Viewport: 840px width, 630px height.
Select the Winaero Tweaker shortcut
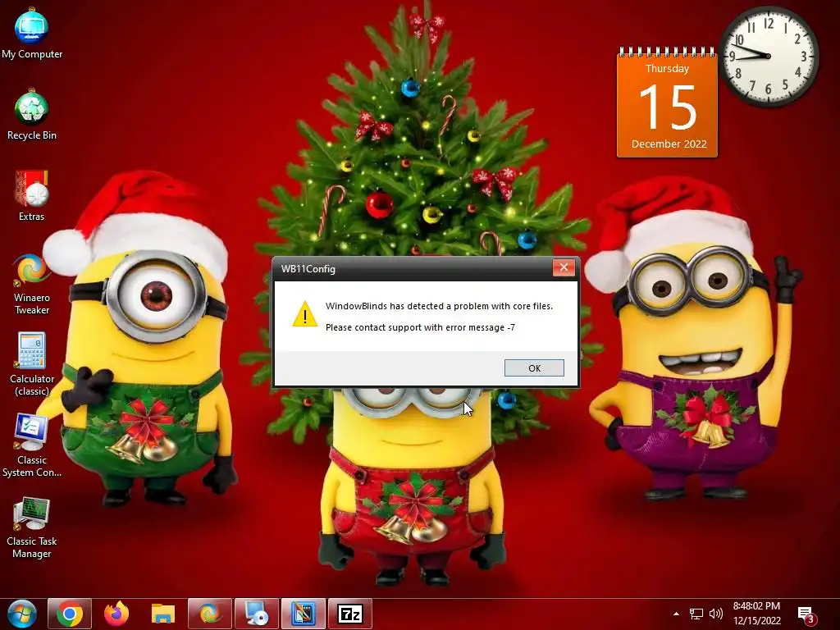point(32,285)
